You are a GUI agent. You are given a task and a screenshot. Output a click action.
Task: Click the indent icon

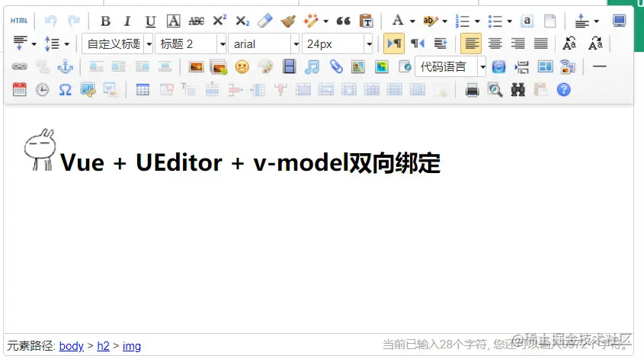click(x=441, y=43)
